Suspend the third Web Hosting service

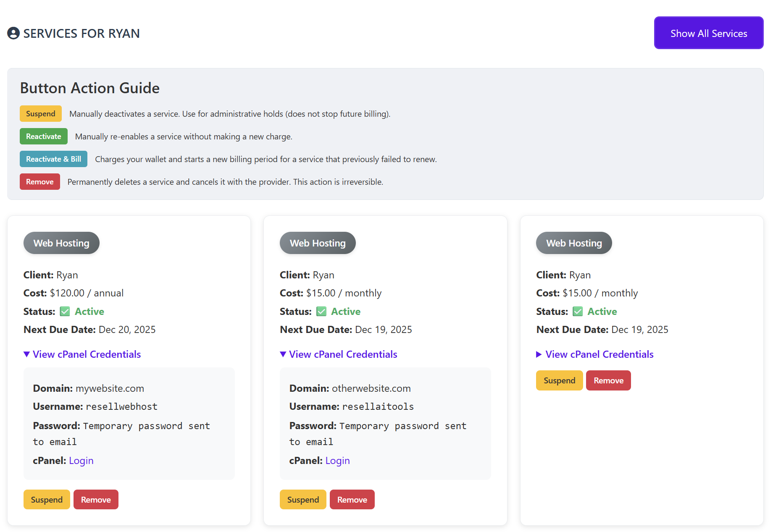559,380
